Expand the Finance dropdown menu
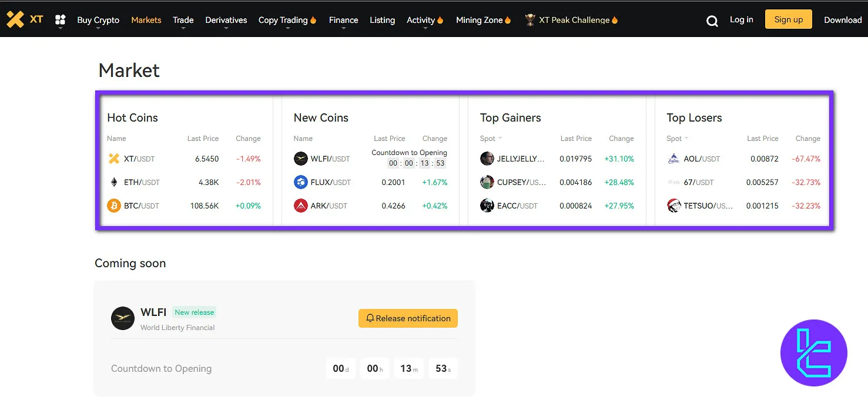 tap(344, 20)
